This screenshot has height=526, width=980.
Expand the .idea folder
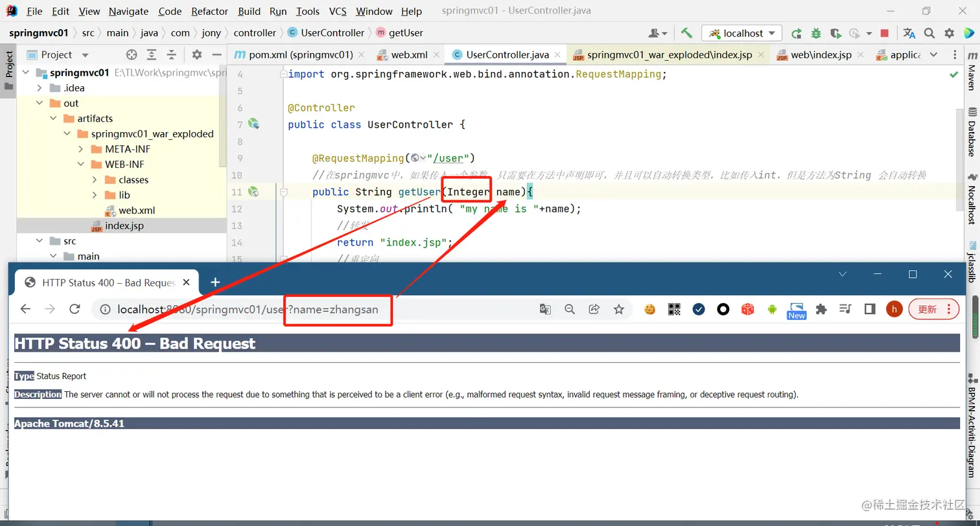[x=40, y=88]
